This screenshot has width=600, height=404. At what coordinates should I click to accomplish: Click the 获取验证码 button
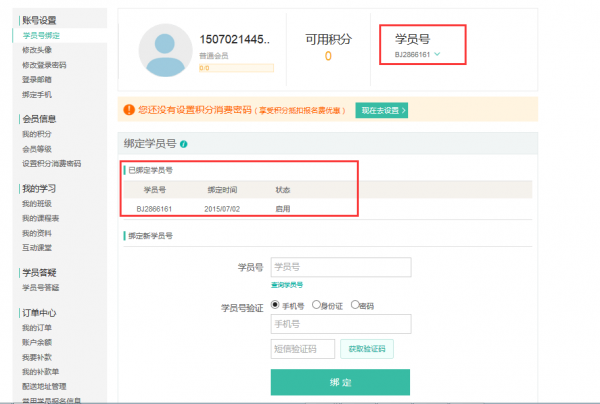click(367, 348)
